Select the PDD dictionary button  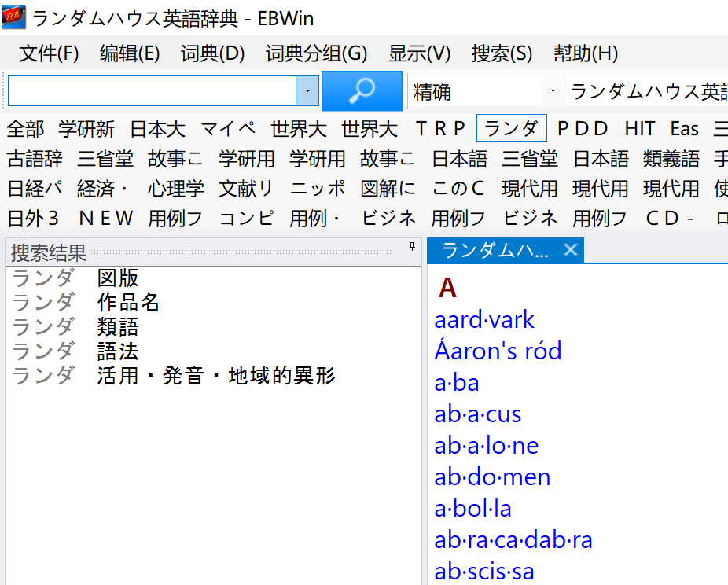click(583, 129)
